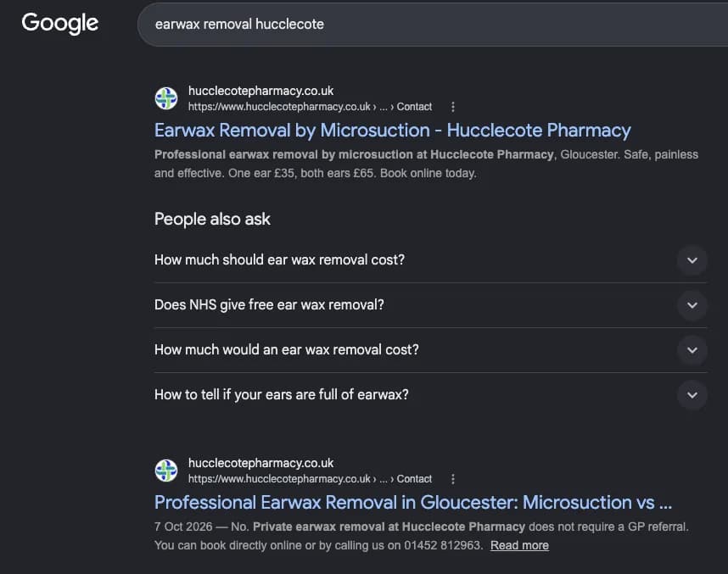Viewport: 728px width, 574px height.
Task: Click the "7 Oct 2026" date in the snippet
Action: [183, 527]
